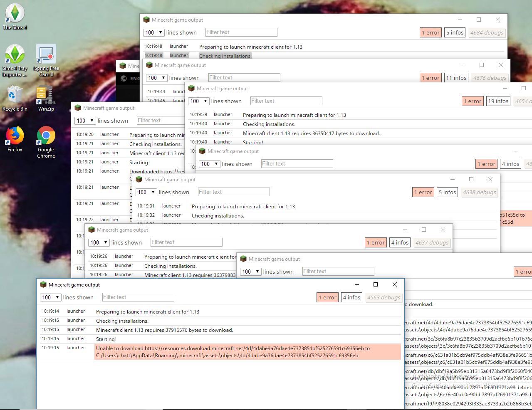Click block icon of the 11-infos window title

pyautogui.click(x=149, y=65)
